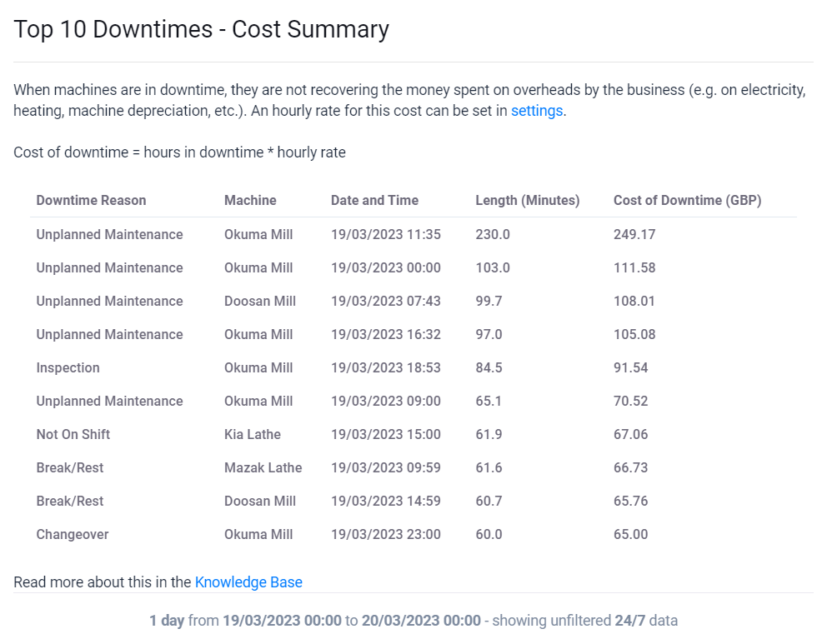Select the 66.73 cost cell
This screenshot has width=827, height=644.
[631, 467]
